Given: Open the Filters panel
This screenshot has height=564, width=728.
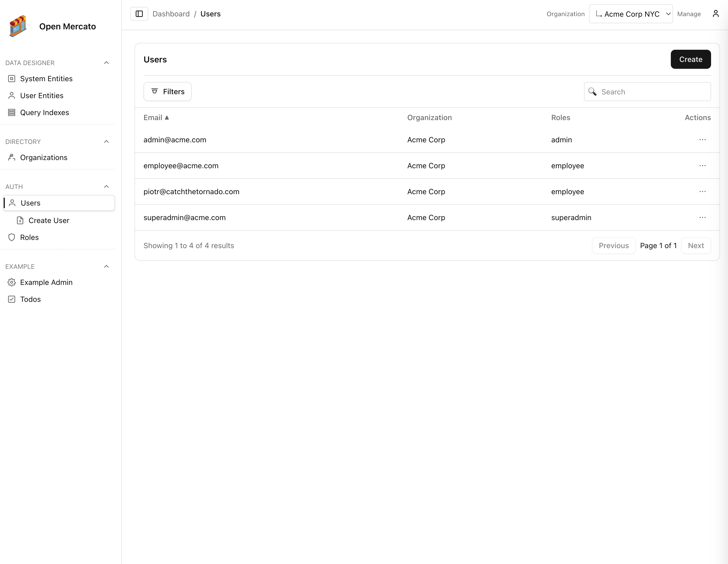Looking at the screenshot, I should [x=167, y=91].
